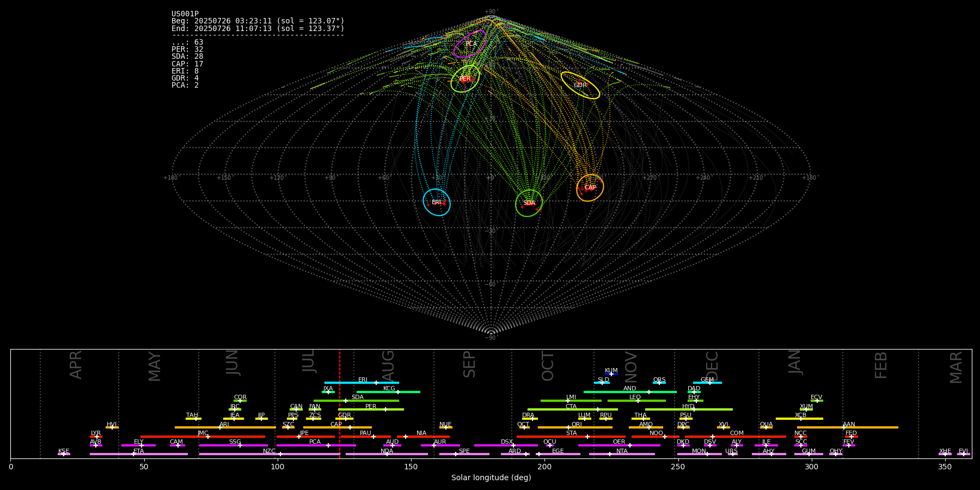Click the KCG shower bar in timeline
980x490 pixels.
[388, 392]
